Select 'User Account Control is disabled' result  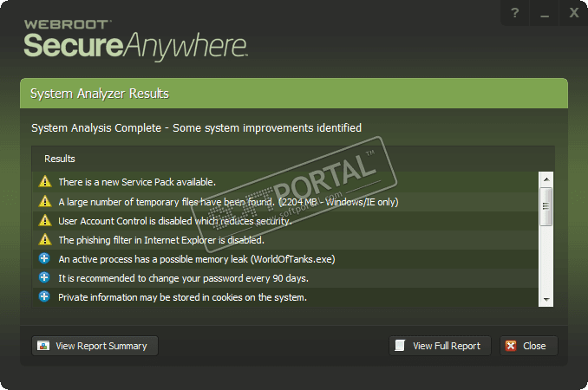pyautogui.click(x=285, y=221)
